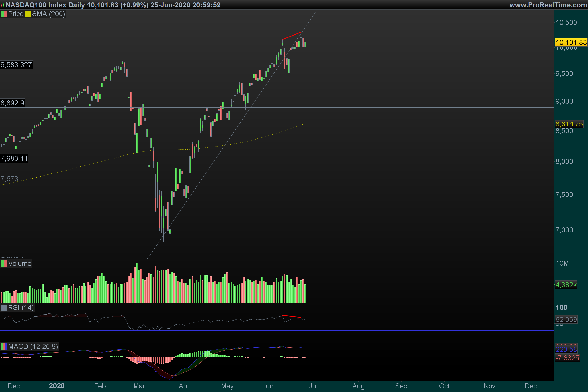Click the 4,382k volume value tag
The image size is (588, 392).
click(566, 285)
